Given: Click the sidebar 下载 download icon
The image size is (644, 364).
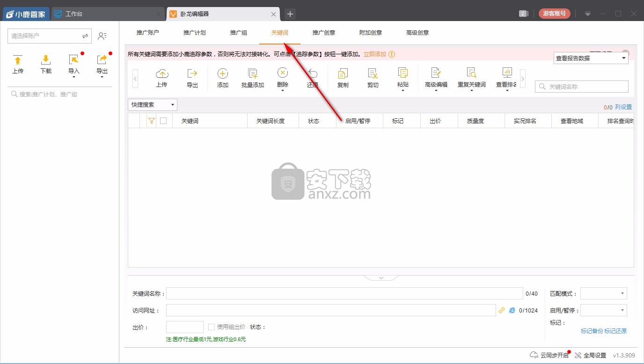Looking at the screenshot, I should pos(46,60).
